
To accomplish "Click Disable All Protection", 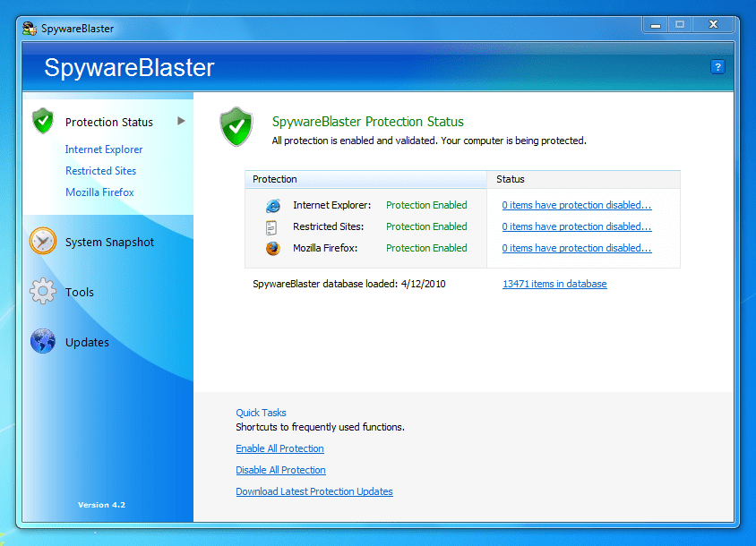I will pos(280,470).
